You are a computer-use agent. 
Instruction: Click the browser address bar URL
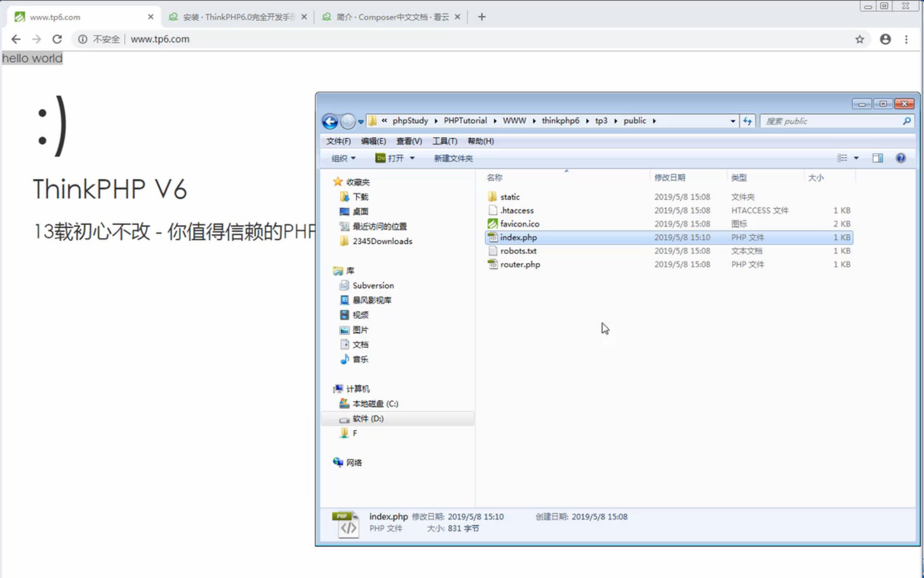[x=160, y=39]
